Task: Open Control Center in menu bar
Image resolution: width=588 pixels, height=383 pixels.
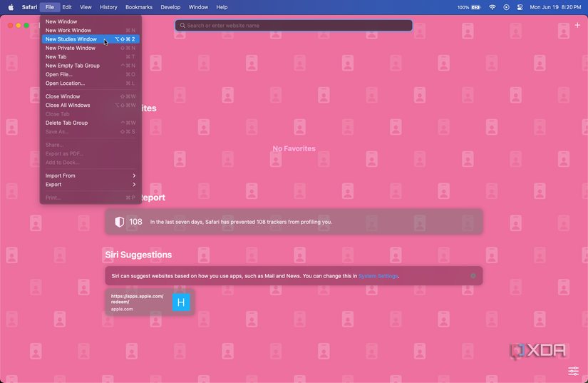Action: pyautogui.click(x=520, y=7)
